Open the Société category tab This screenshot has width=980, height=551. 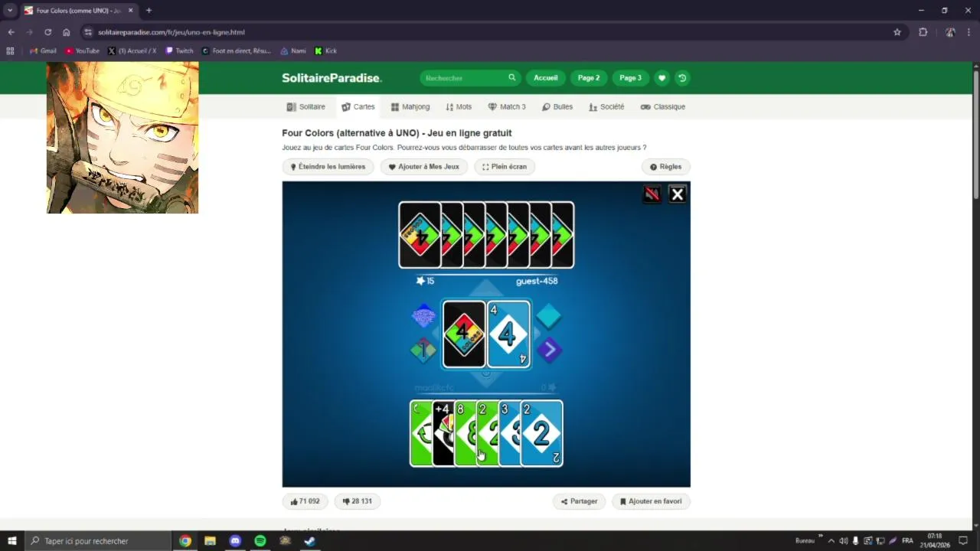coord(606,107)
